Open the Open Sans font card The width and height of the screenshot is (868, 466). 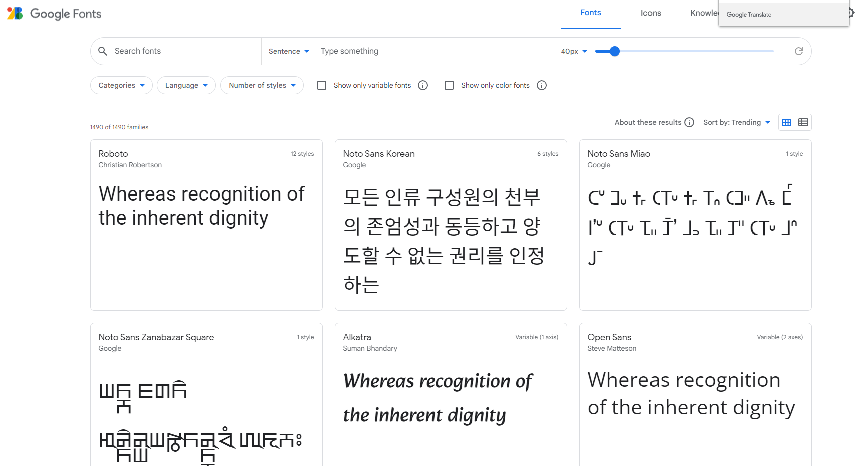point(696,395)
